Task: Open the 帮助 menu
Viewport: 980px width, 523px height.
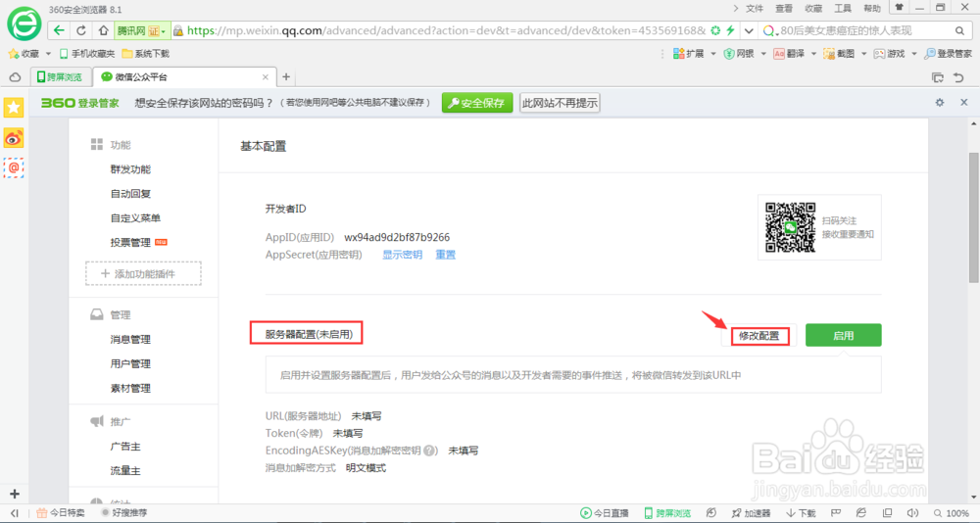Action: point(872,8)
